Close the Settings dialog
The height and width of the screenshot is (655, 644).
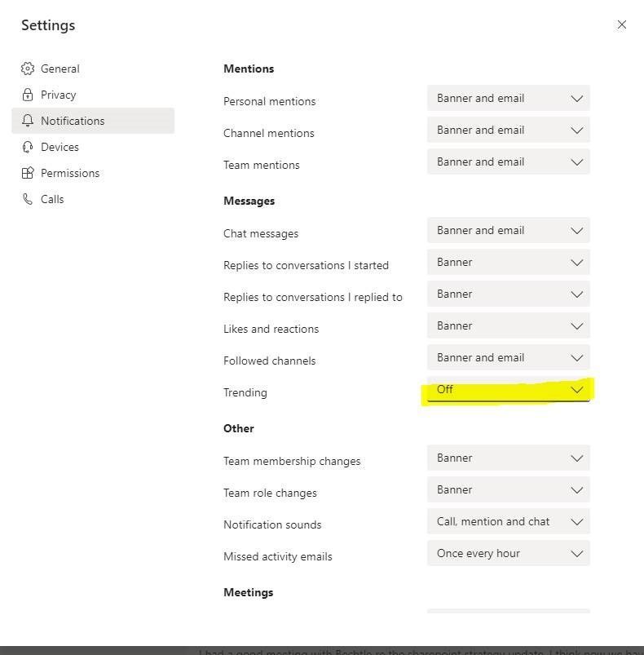tap(621, 25)
